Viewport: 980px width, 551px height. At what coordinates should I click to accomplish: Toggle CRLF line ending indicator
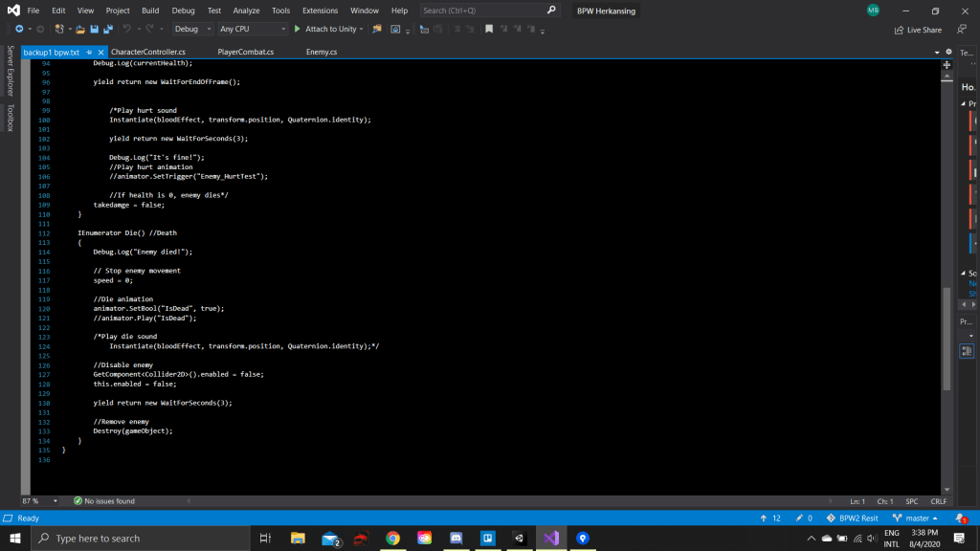click(x=938, y=501)
